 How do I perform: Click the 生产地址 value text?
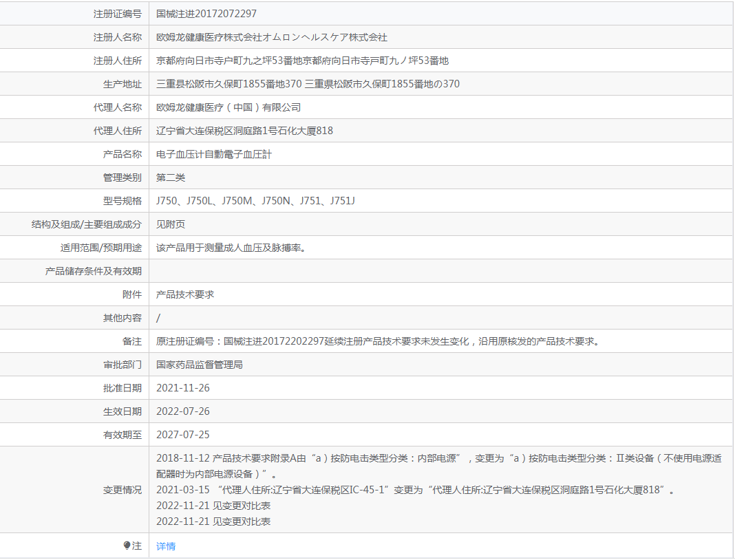(308, 84)
